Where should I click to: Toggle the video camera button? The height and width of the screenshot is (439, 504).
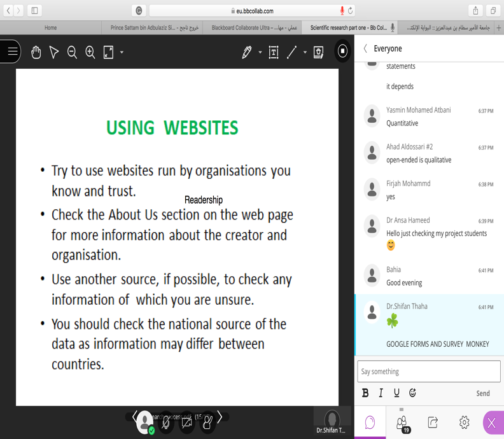click(186, 422)
